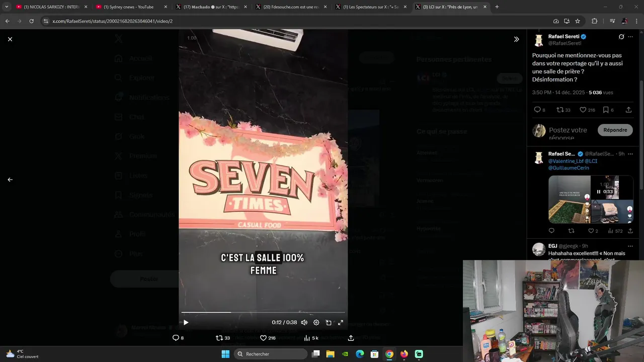Screen dimensions: 644x362
Task: Open @LCI mention link
Action: pos(591,161)
